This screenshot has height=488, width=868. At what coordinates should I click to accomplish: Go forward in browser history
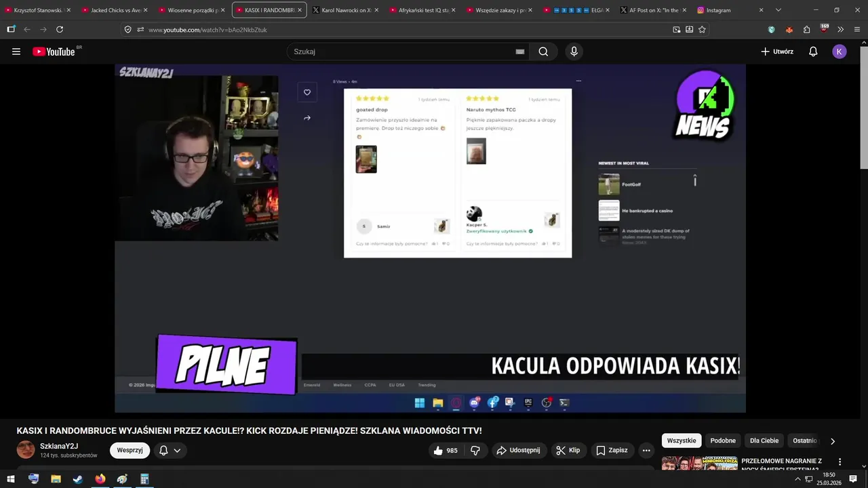tap(43, 29)
